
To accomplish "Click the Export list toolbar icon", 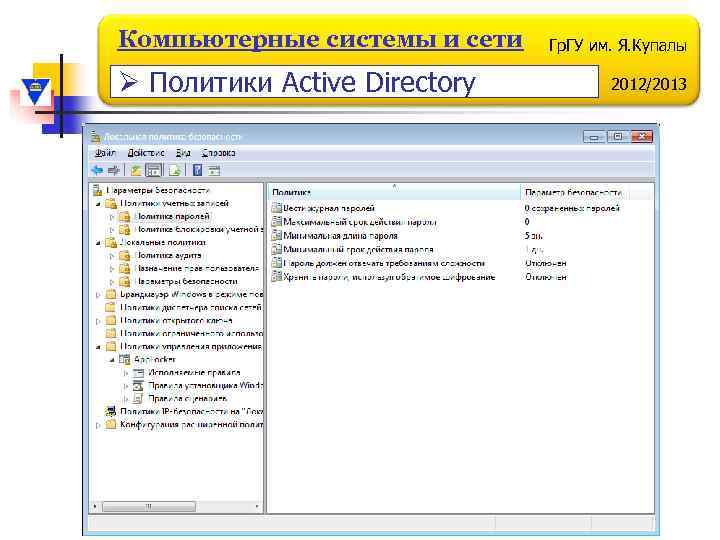I will pyautogui.click(x=174, y=171).
